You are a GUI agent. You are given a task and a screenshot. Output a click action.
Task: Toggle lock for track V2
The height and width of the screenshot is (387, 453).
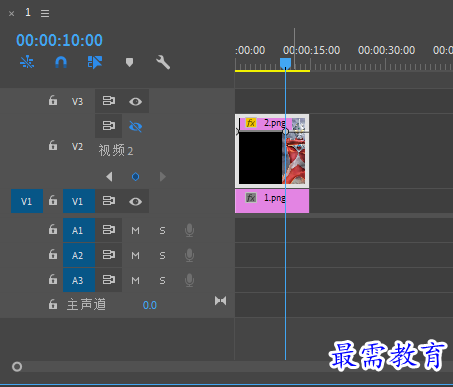click(x=53, y=145)
